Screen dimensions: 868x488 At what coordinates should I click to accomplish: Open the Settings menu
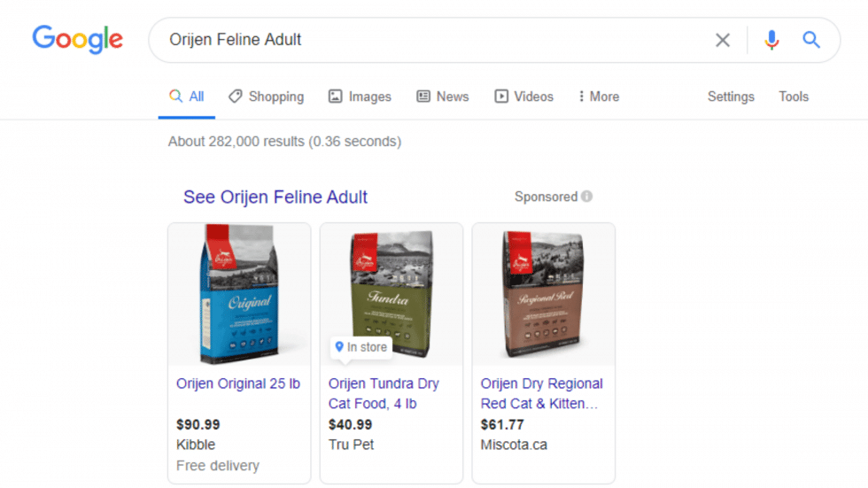[x=731, y=97]
